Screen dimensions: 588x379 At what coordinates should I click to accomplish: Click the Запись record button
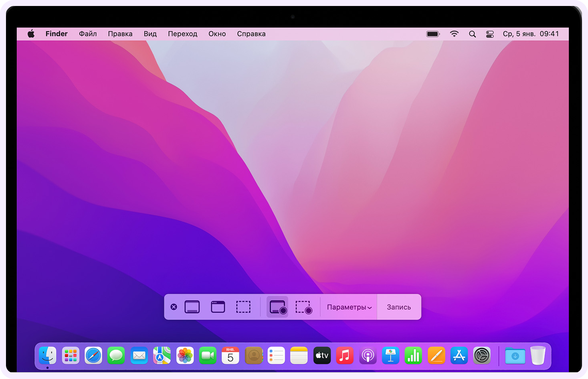(x=399, y=307)
